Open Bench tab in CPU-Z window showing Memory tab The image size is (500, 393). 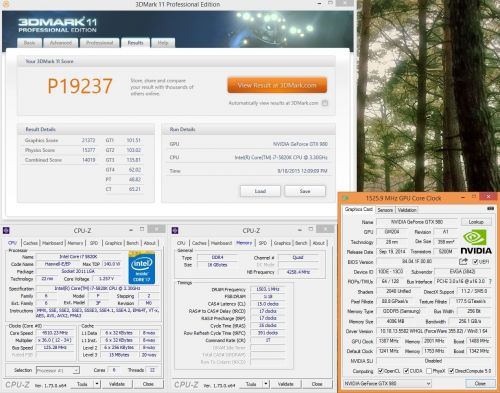click(x=301, y=243)
